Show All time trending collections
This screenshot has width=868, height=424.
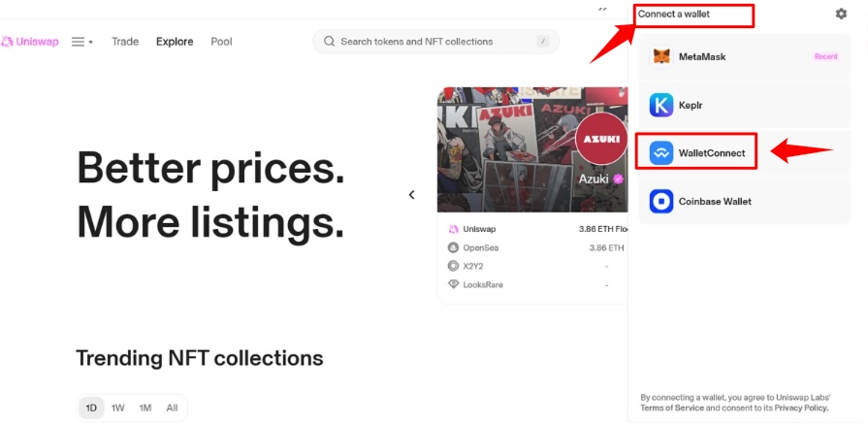click(x=172, y=408)
